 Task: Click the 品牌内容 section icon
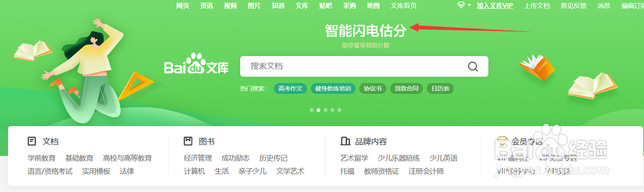(345, 141)
